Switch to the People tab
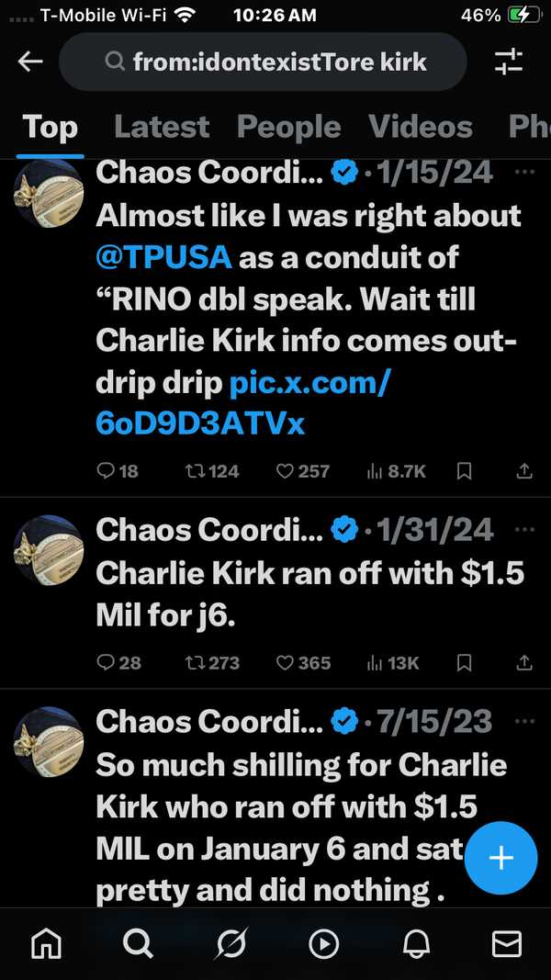Image resolution: width=551 pixels, height=980 pixels. coord(288,127)
